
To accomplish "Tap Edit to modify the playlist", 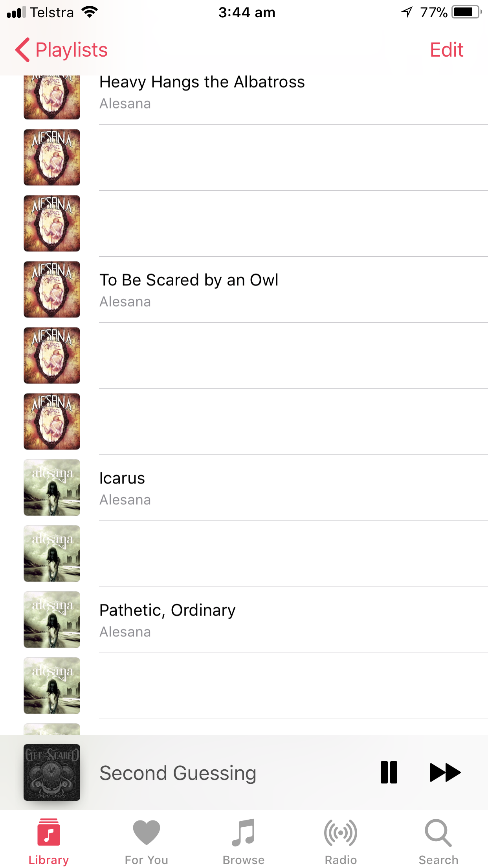I will coord(447,50).
